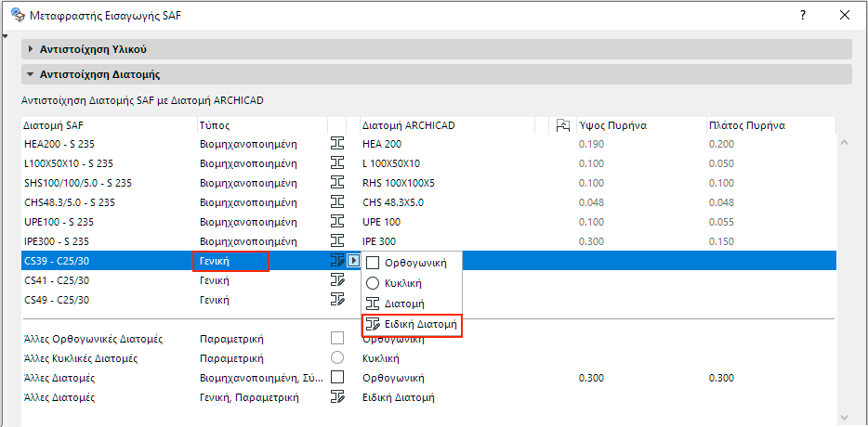Viewport: 868px width, 427px height.
Task: Click the Κυκλική cell in Άλλες Κυκλικές row
Action: pyautogui.click(x=381, y=358)
